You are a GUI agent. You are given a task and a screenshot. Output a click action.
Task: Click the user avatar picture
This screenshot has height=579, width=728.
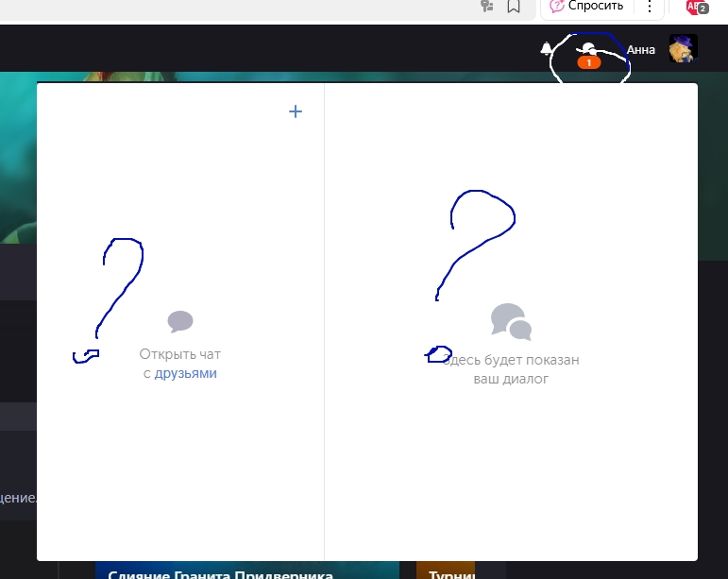coord(683,49)
